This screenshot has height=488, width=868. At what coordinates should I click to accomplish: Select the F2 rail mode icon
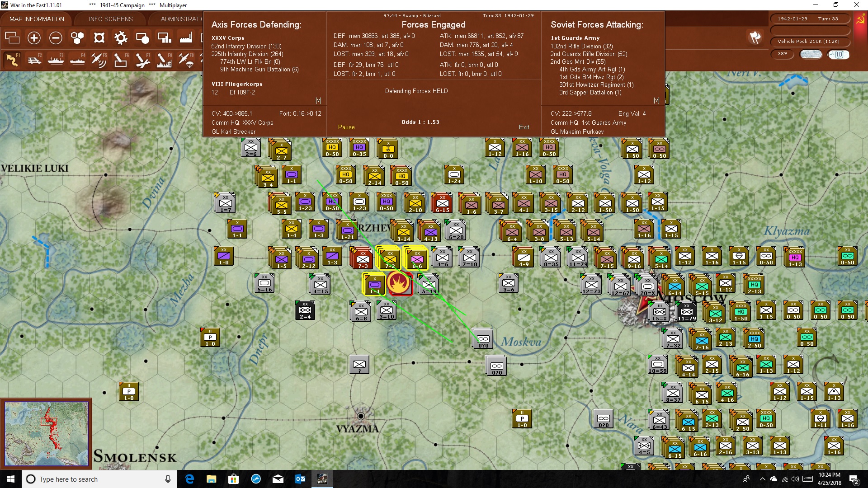pos(34,60)
